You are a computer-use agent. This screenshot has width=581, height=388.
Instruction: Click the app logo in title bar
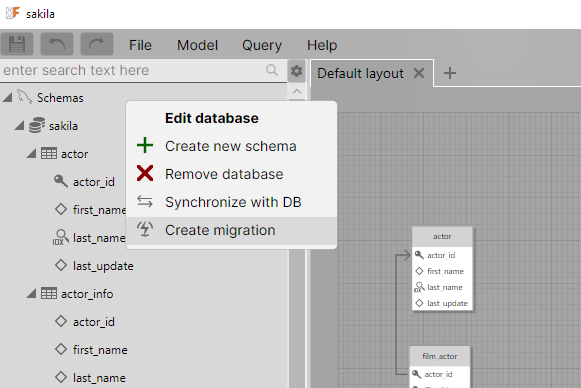point(13,13)
